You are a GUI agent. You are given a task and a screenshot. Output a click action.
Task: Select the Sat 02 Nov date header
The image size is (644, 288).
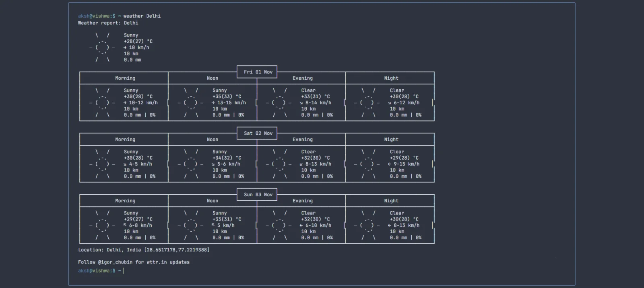(258, 133)
